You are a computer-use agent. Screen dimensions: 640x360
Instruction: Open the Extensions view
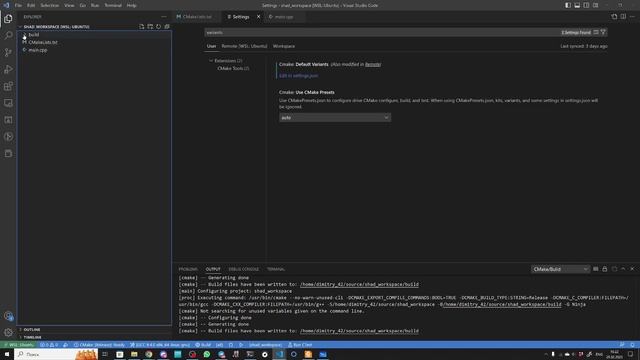[x=8, y=86]
